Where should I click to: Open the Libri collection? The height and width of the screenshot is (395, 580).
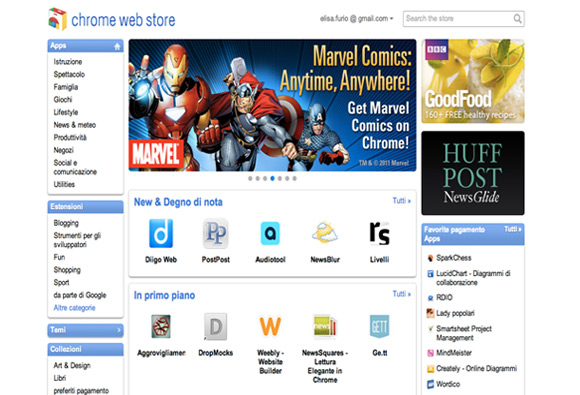point(60,378)
